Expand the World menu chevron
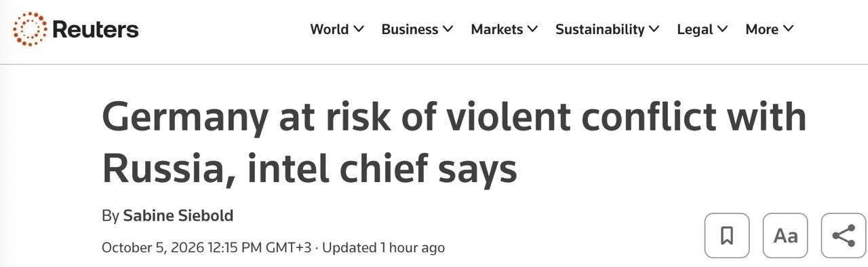The height and width of the screenshot is (267, 868). pyautogui.click(x=359, y=29)
